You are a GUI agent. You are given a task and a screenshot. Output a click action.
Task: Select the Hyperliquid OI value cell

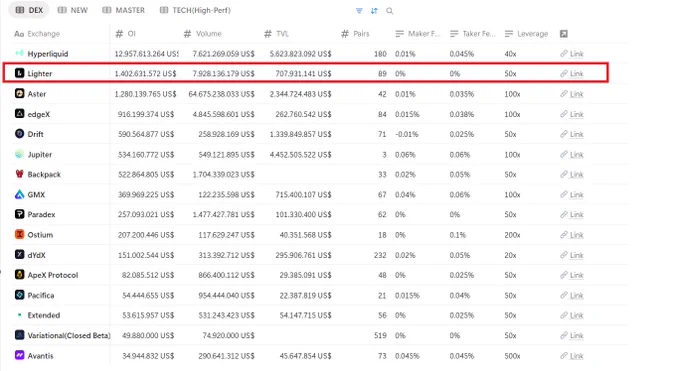147,54
